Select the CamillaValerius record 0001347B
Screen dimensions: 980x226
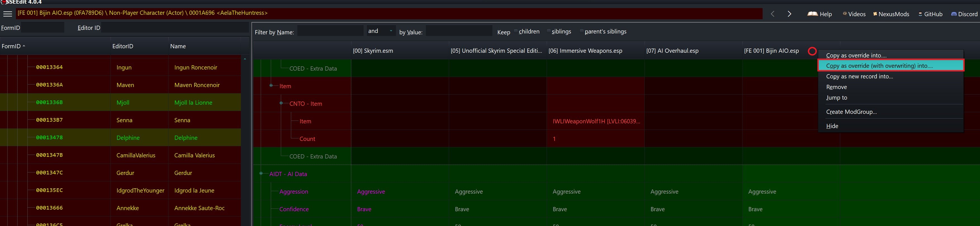point(120,155)
